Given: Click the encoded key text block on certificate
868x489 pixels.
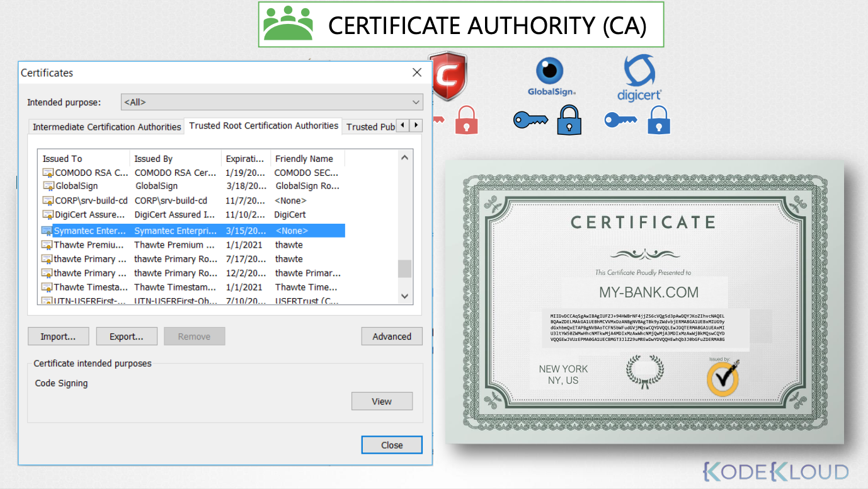Looking at the screenshot, I should pos(637,328).
